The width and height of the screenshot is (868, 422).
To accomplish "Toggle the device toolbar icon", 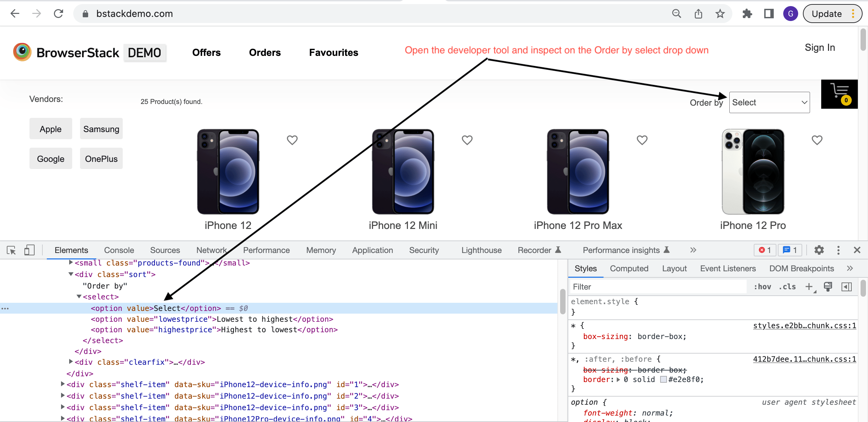I will click(29, 250).
